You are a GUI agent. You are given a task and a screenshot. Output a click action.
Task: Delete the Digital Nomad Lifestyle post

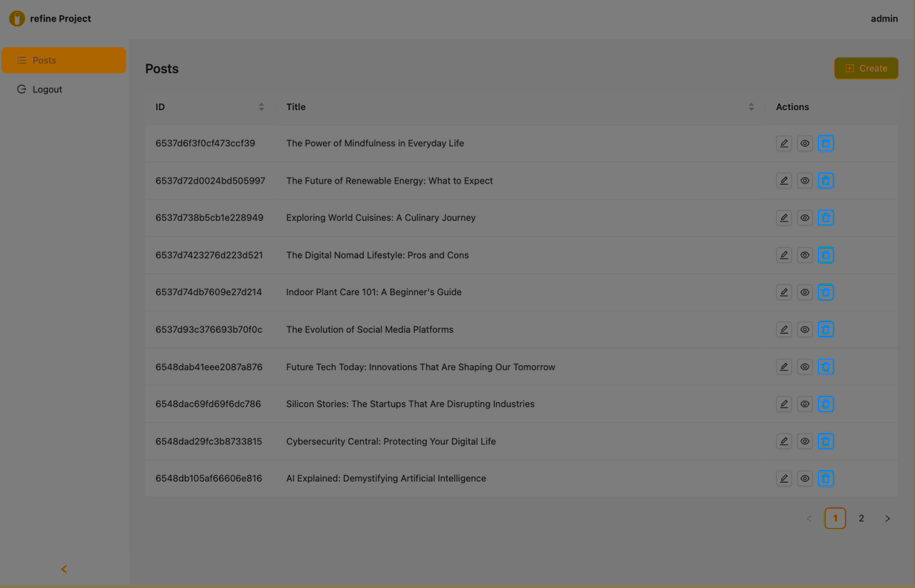[826, 254]
